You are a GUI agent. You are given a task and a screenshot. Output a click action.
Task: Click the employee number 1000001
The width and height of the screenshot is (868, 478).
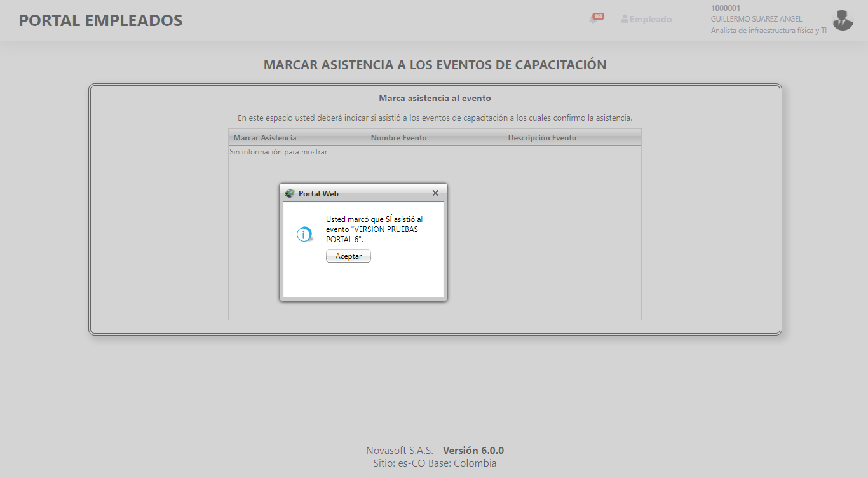pyautogui.click(x=726, y=8)
